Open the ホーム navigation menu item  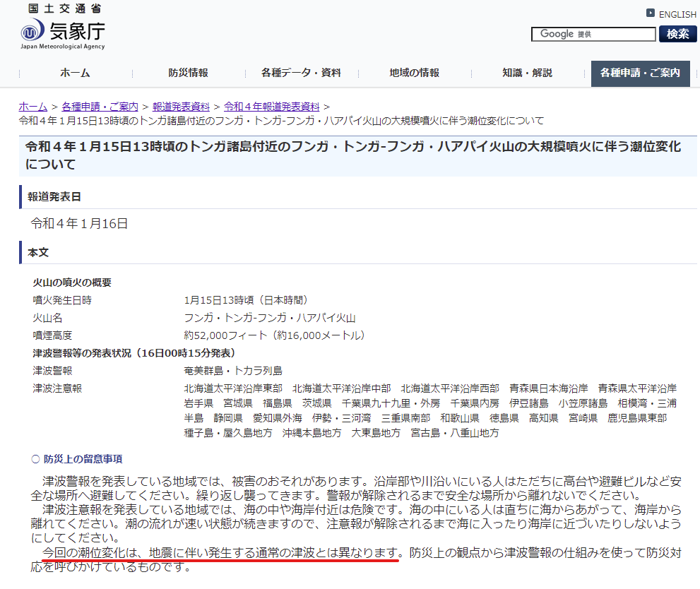pyautogui.click(x=75, y=73)
